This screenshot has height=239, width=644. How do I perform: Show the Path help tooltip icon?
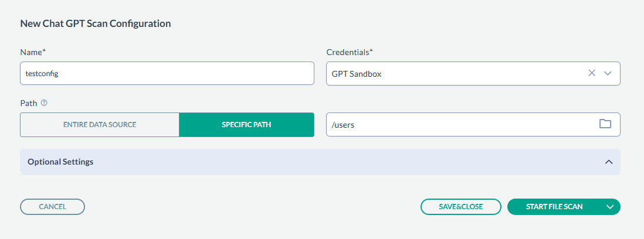[44, 103]
